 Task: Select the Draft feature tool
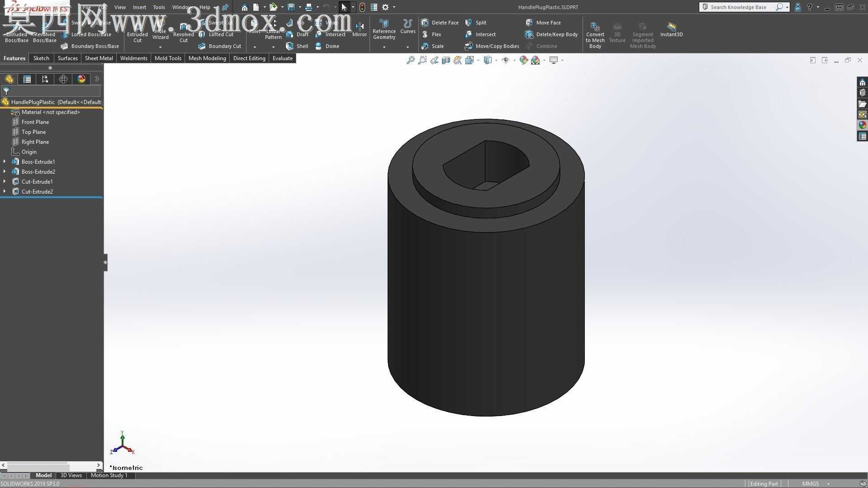tap(297, 34)
